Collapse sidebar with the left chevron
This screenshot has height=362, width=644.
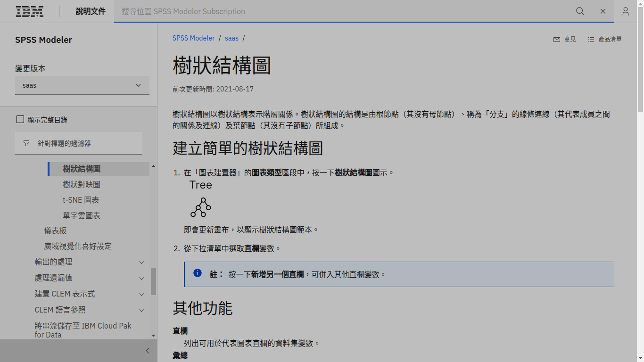pos(148,351)
